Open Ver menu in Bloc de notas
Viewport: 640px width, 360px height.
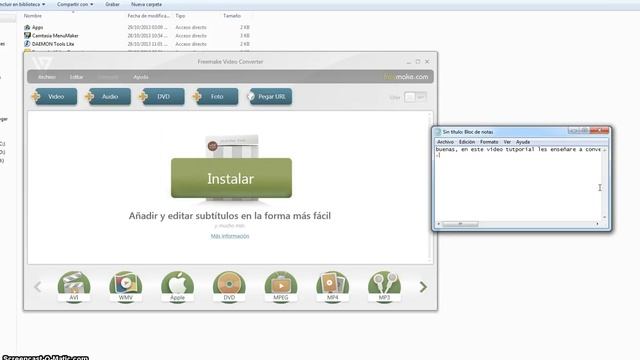pos(507,142)
